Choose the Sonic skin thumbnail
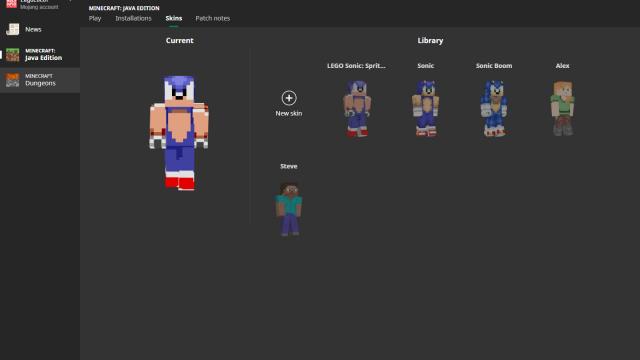 click(x=426, y=108)
